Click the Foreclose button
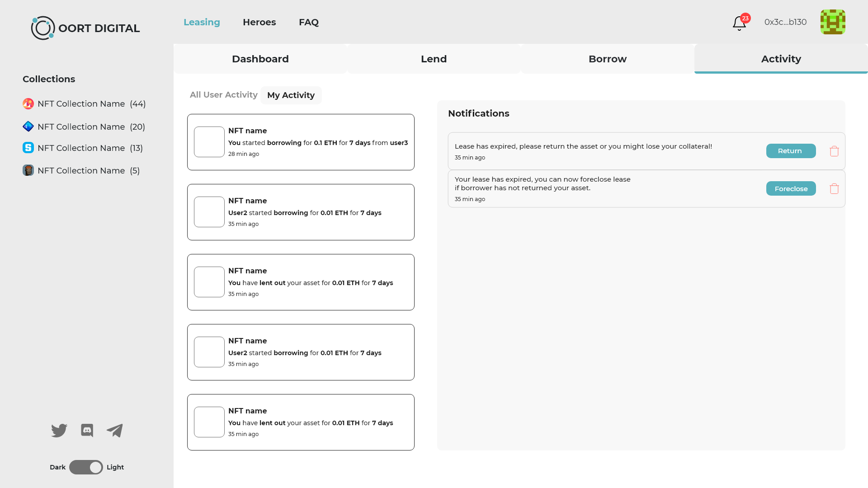868x488 pixels. point(791,188)
